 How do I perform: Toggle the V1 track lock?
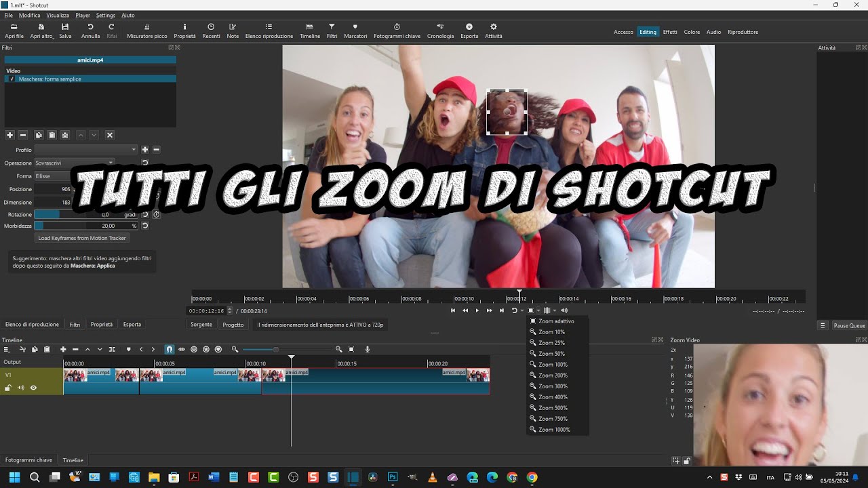tap(8, 388)
